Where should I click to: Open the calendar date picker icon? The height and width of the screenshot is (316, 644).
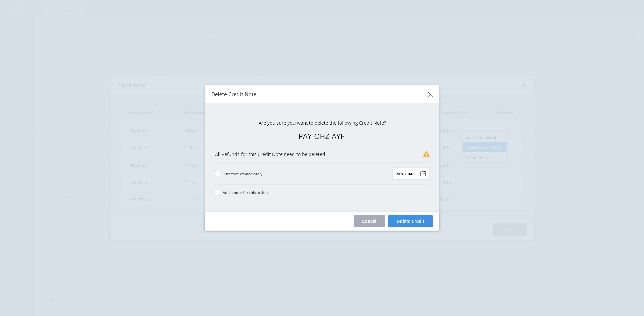click(423, 174)
